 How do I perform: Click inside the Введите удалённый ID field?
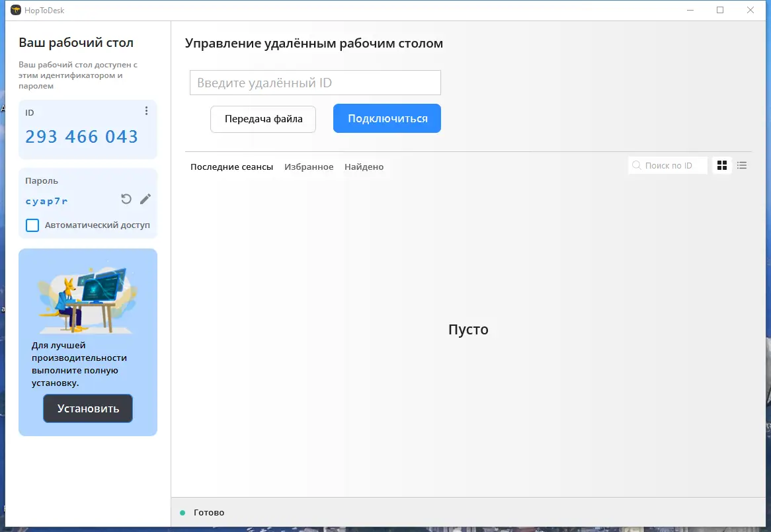click(x=315, y=82)
